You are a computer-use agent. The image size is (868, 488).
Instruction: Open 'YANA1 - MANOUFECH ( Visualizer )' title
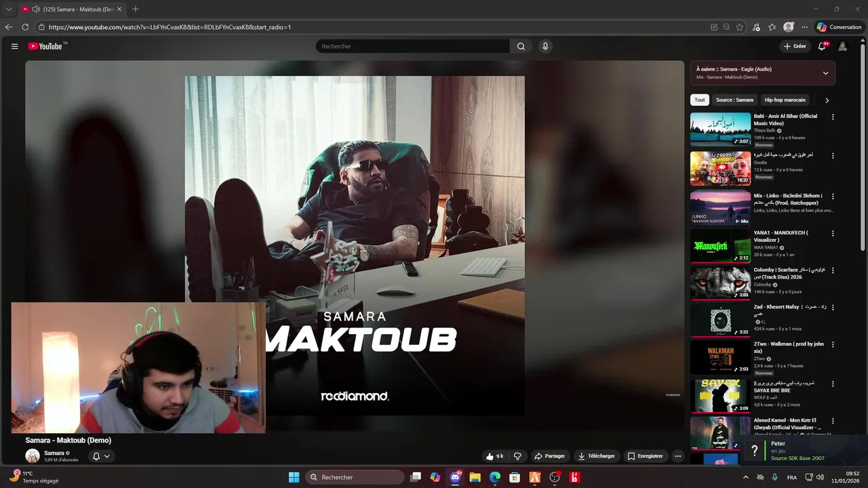781,236
